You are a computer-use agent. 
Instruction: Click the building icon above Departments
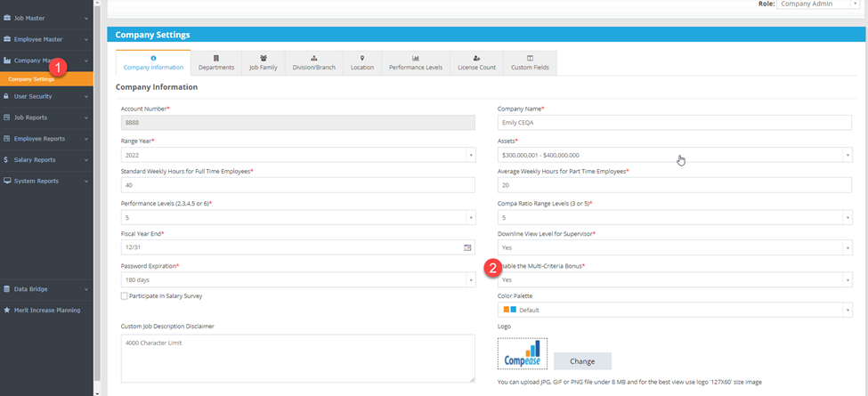[x=216, y=58]
